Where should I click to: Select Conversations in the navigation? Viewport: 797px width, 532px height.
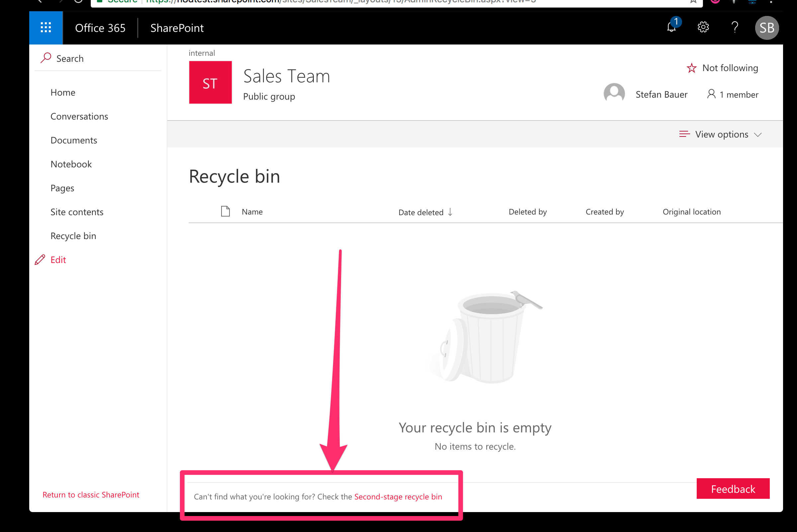tap(79, 116)
